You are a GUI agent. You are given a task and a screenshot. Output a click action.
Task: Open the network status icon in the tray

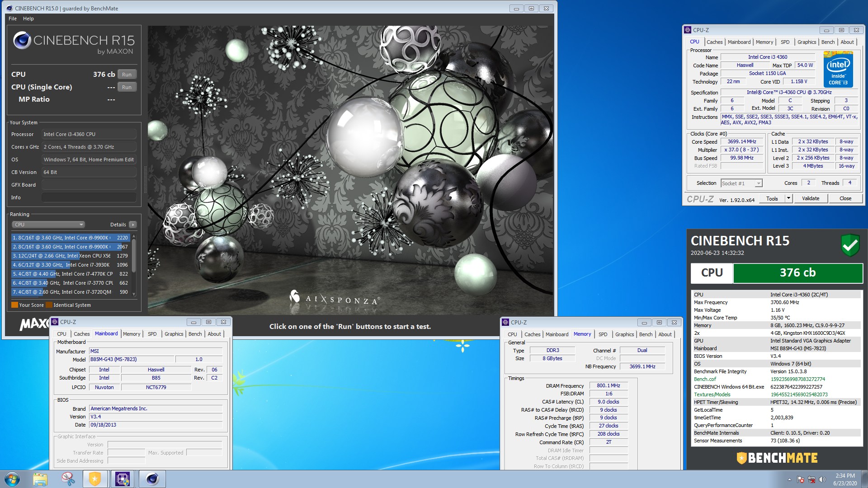[811, 479]
